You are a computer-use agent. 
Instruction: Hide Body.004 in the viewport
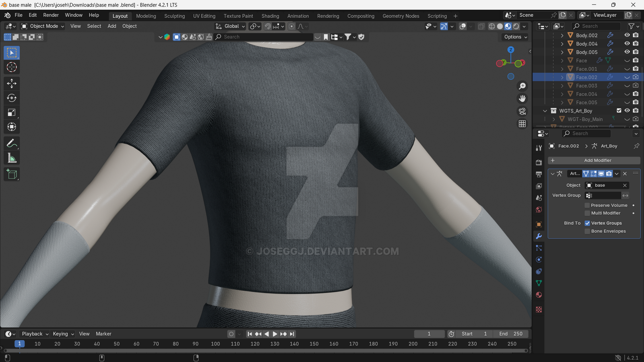point(627,43)
